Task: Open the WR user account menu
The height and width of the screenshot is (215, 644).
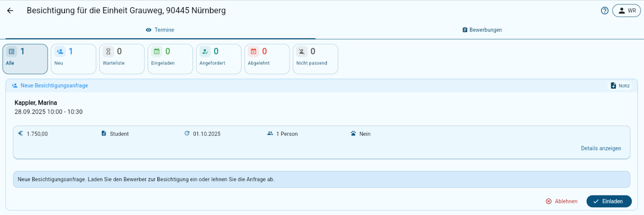Action: point(626,11)
